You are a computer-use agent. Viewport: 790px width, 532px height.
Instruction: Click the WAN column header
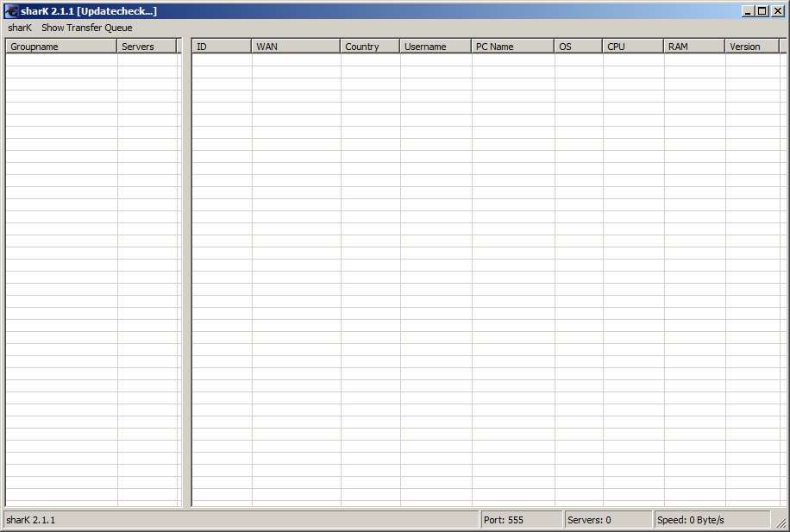point(296,47)
